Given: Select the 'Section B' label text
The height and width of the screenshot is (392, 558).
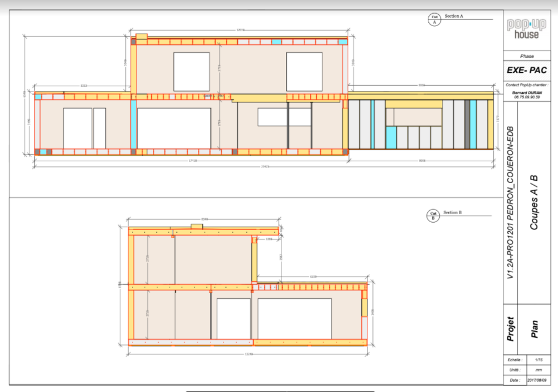Looking at the screenshot, I should tap(452, 212).
